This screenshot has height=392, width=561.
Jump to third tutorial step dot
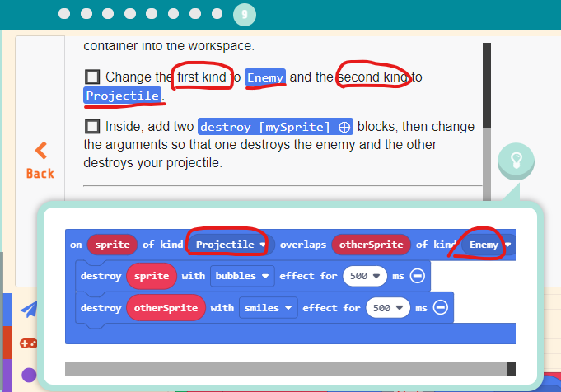click(108, 14)
